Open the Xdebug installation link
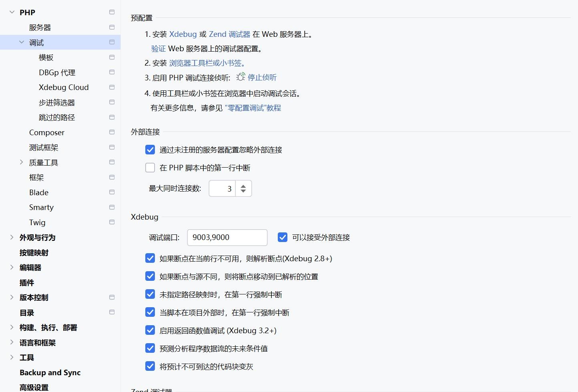The width and height of the screenshot is (578, 392). coord(183,34)
